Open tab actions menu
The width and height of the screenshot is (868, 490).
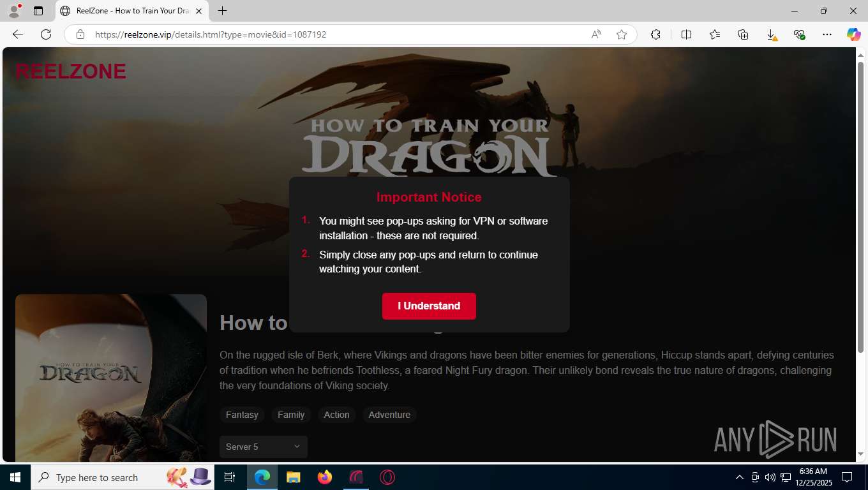coord(38,11)
